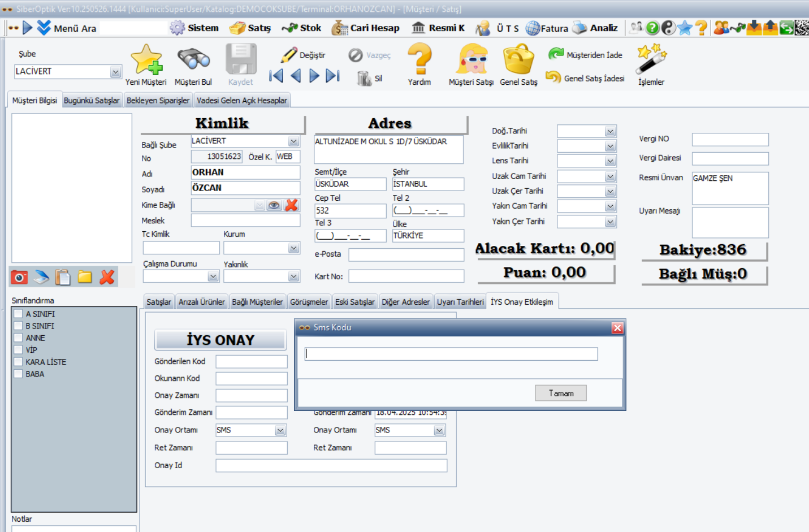Image resolution: width=809 pixels, height=532 pixels.
Task: Open the Bağlı Şube dropdown
Action: tap(293, 141)
